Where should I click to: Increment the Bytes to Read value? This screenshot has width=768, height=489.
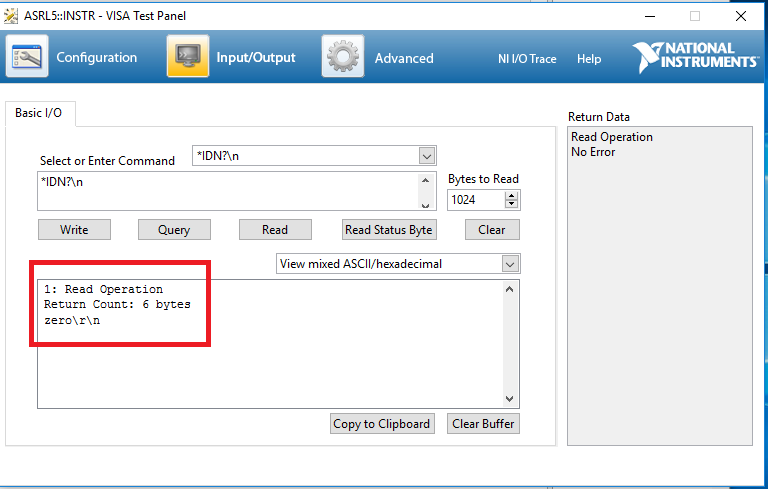click(511, 196)
